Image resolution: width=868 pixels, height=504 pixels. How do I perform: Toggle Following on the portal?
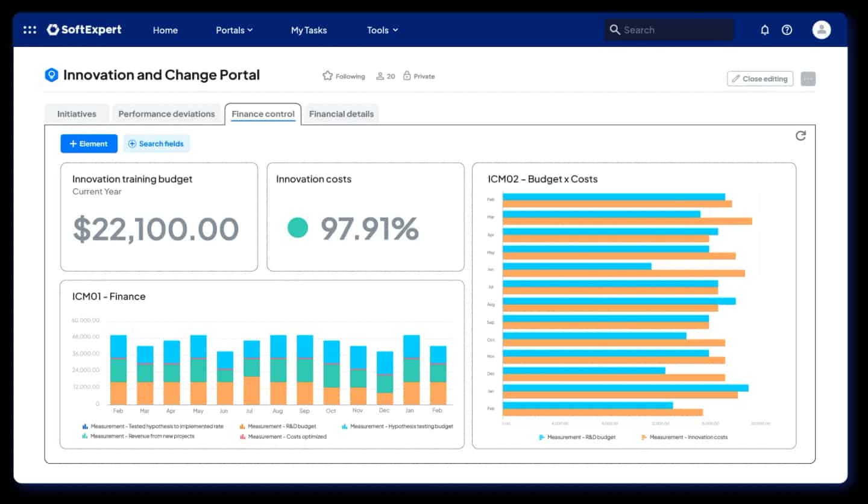[342, 76]
